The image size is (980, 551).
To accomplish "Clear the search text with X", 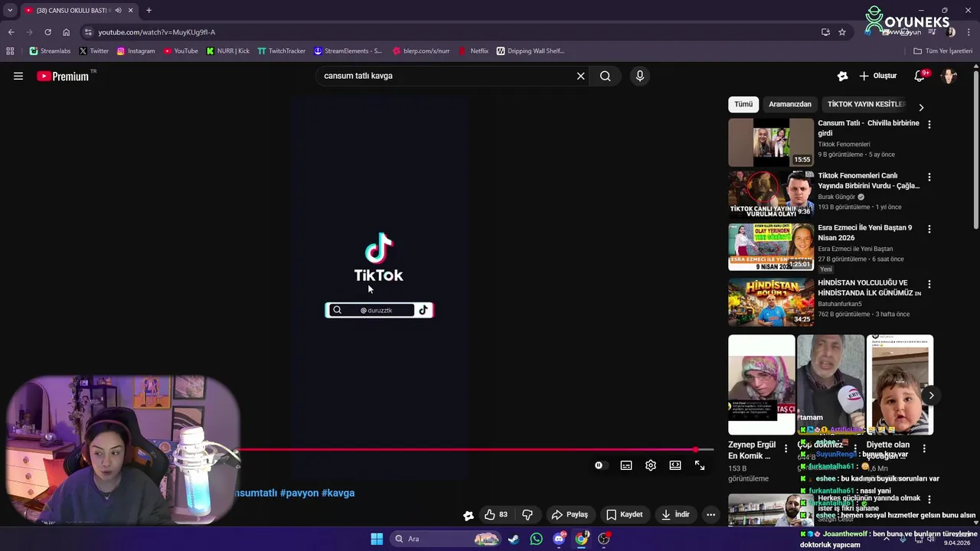I will pyautogui.click(x=580, y=76).
